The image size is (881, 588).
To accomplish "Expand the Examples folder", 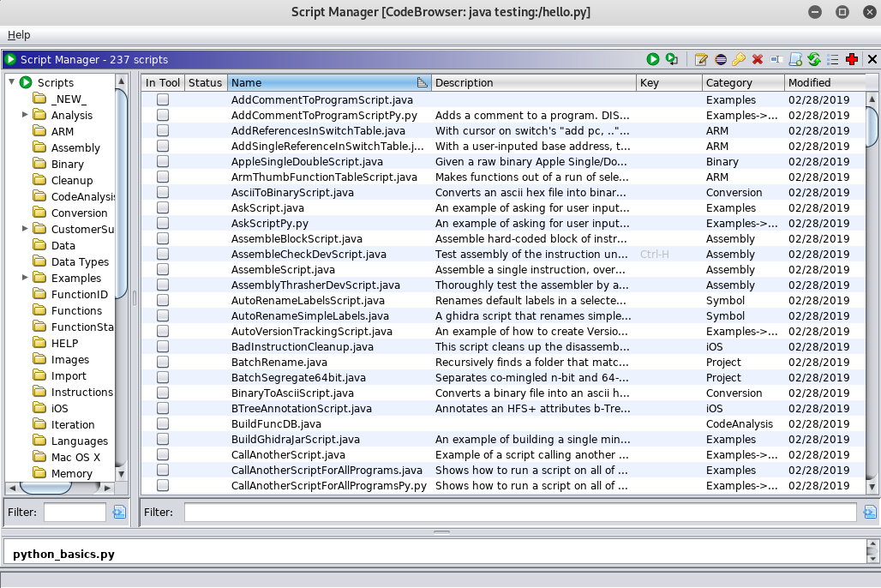I will tap(25, 278).
